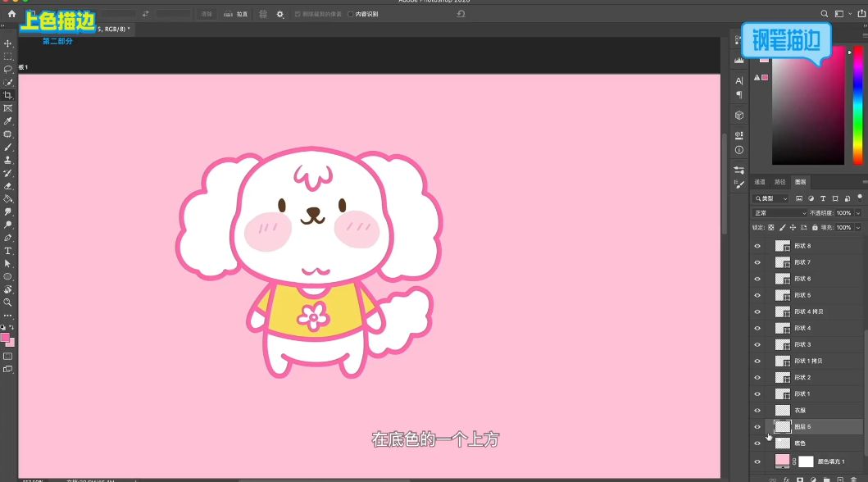Select the Rectangular Marquee tool
This screenshot has width=868, height=482.
(7, 57)
